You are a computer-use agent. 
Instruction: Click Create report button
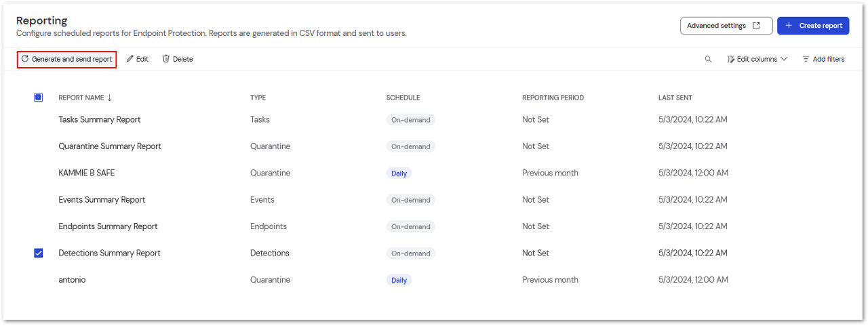coord(813,26)
